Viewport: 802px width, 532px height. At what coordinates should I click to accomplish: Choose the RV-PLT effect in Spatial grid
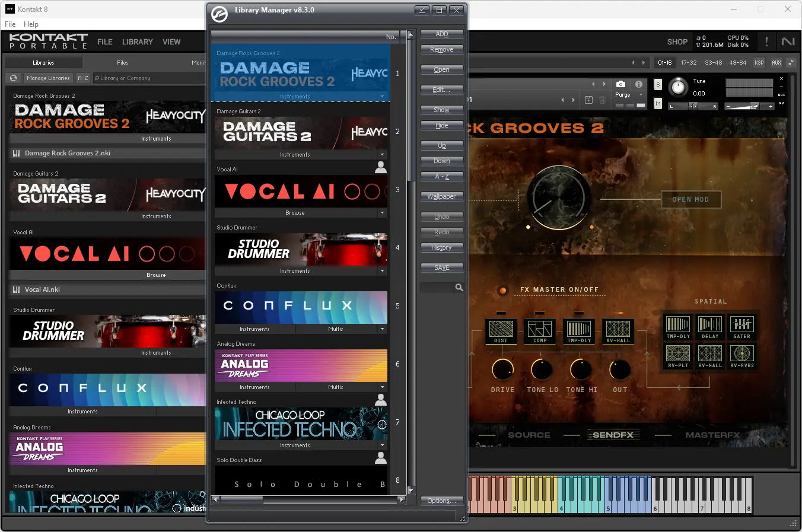(678, 356)
